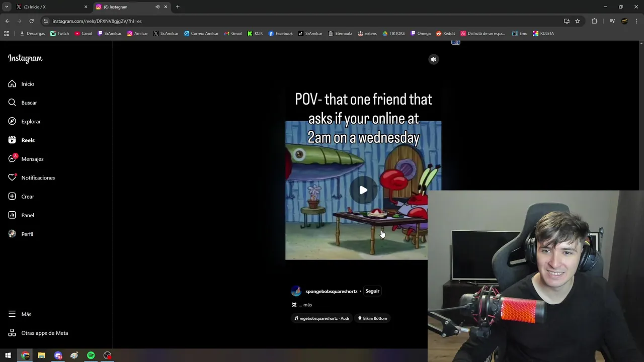Image resolution: width=644 pixels, height=362 pixels.
Task: Mute the Instagram tab audio icon
Action: pos(157,7)
